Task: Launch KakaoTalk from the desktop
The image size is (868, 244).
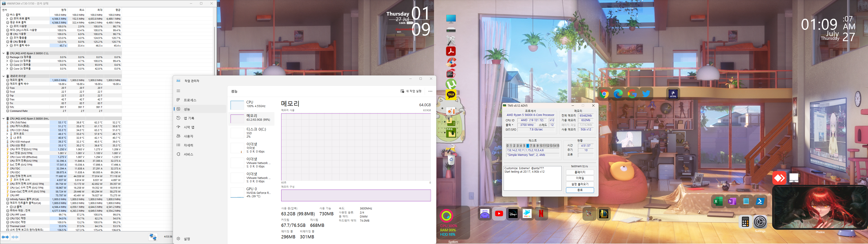Action: coord(451,95)
